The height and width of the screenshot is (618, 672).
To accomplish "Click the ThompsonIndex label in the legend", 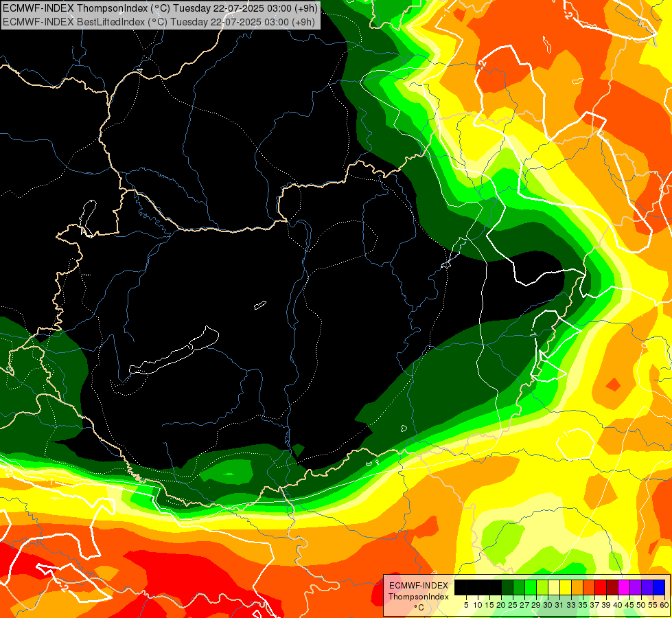I will click(x=419, y=597).
